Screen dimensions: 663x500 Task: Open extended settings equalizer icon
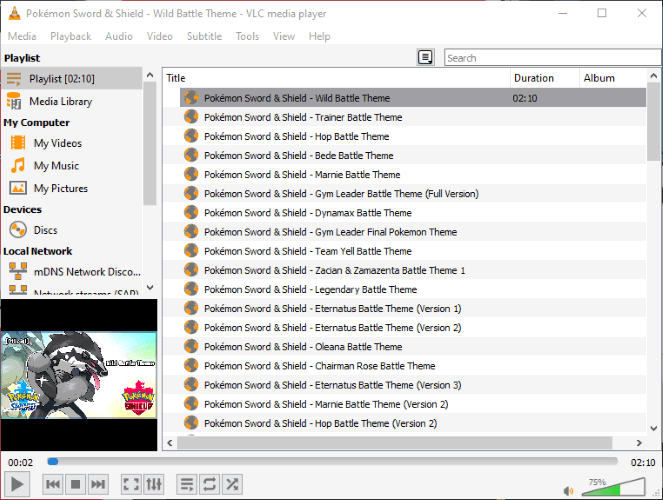(x=154, y=484)
